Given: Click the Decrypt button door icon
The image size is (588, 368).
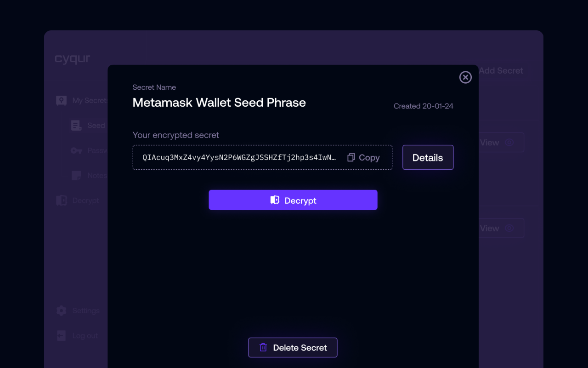Looking at the screenshot, I should 275,200.
